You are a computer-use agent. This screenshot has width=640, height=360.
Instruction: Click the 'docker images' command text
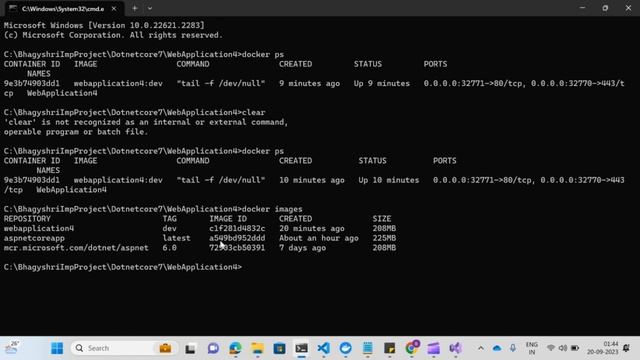272,209
